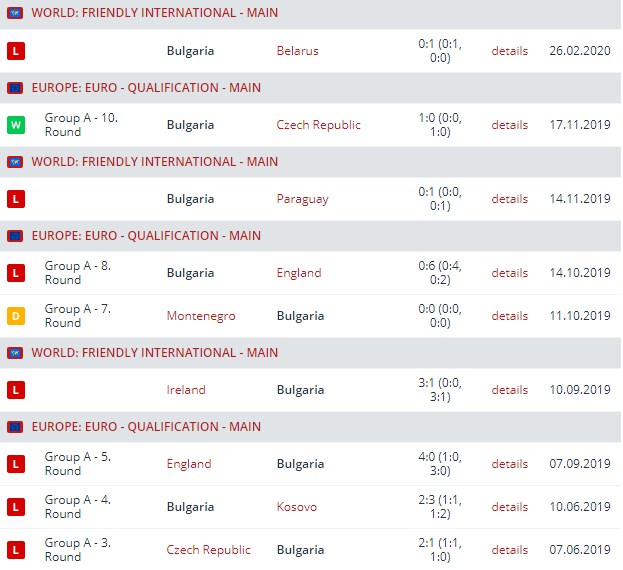Viewport: 623px width, 570px height.
Task: Open the last Europe Euro Qualification header
Action: click(x=146, y=427)
